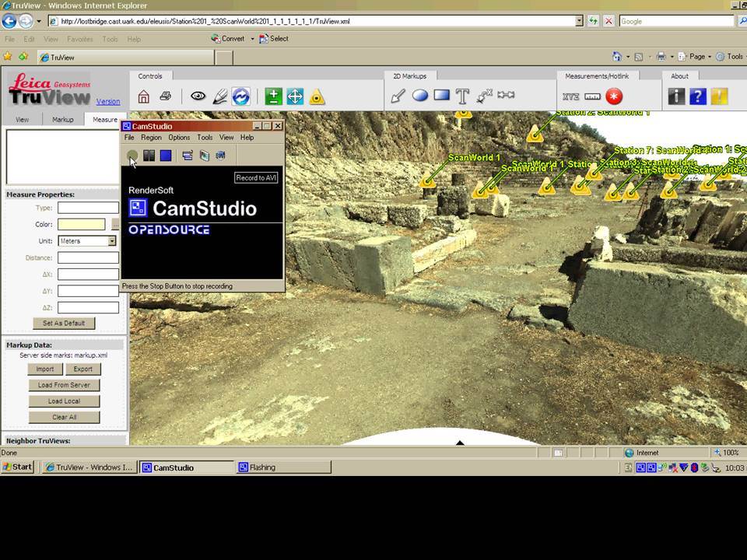
Task: Click the link markup icon
Action: point(506,95)
